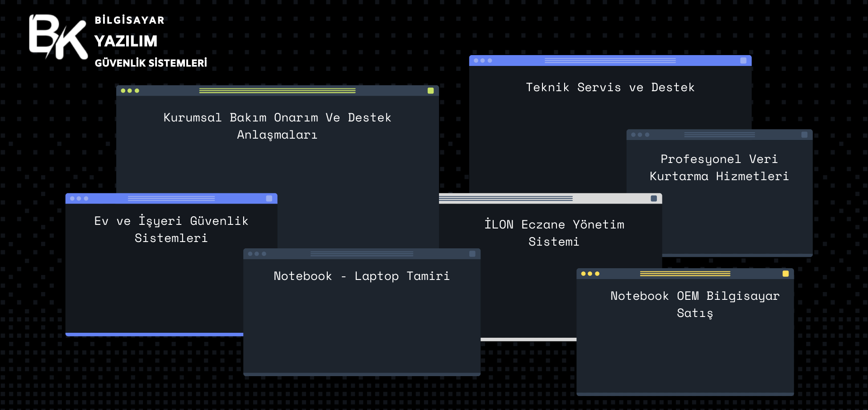The image size is (868, 410).
Task: Open Kurumsal Bakım Onarım Ve Destek Anlaşmaları
Action: point(277,126)
